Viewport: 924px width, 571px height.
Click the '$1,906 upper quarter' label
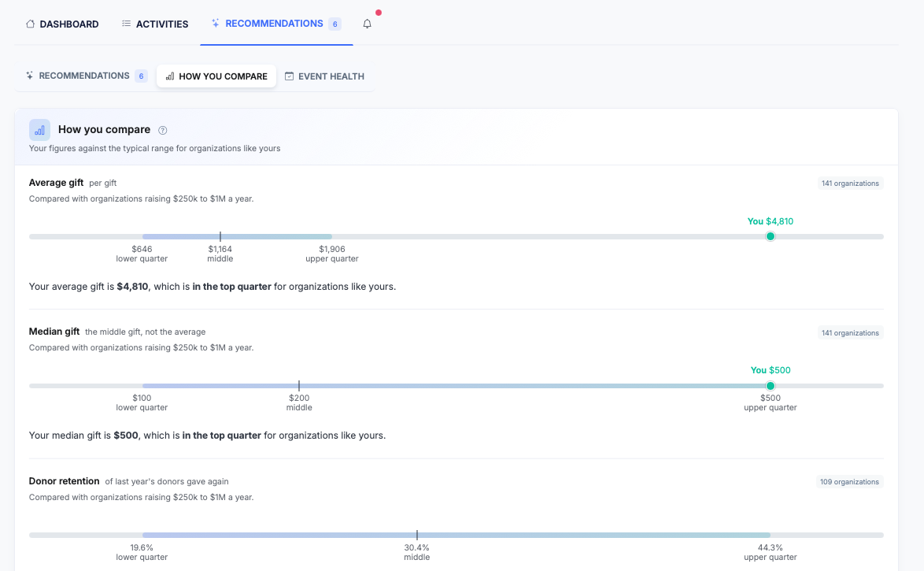[332, 254]
